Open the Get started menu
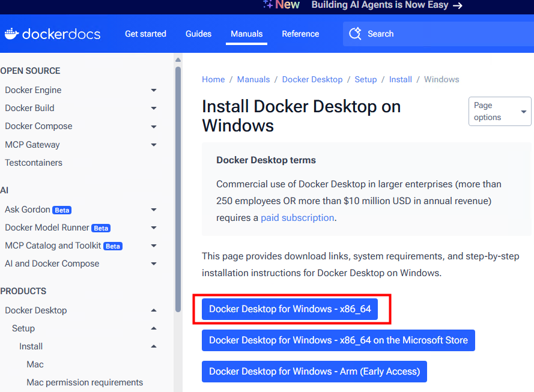This screenshot has height=392, width=534. (145, 34)
